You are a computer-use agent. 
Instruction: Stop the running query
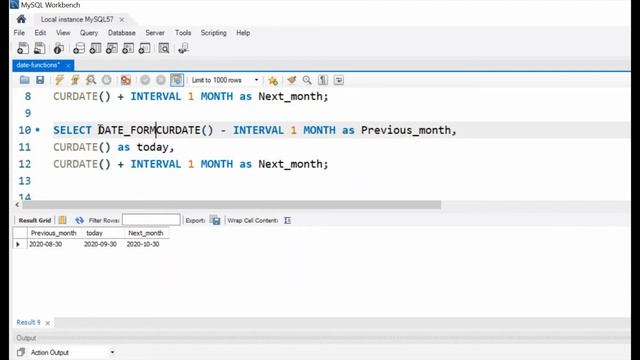point(107,80)
